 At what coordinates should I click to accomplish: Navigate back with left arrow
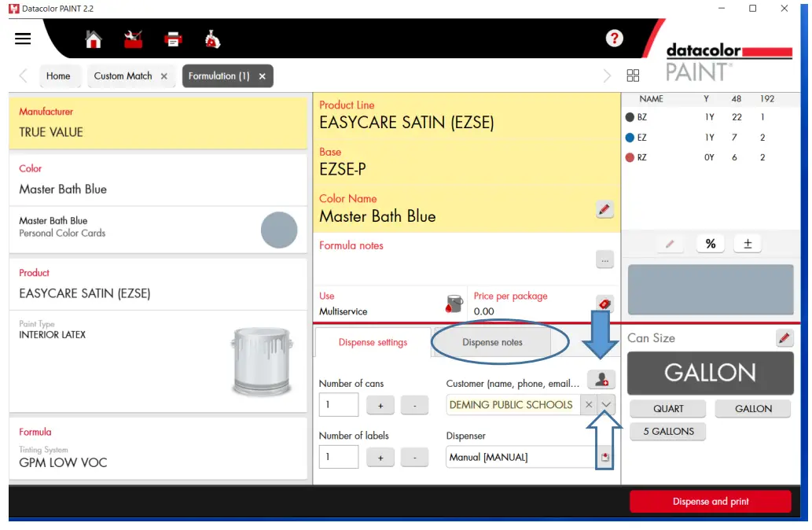tap(24, 75)
